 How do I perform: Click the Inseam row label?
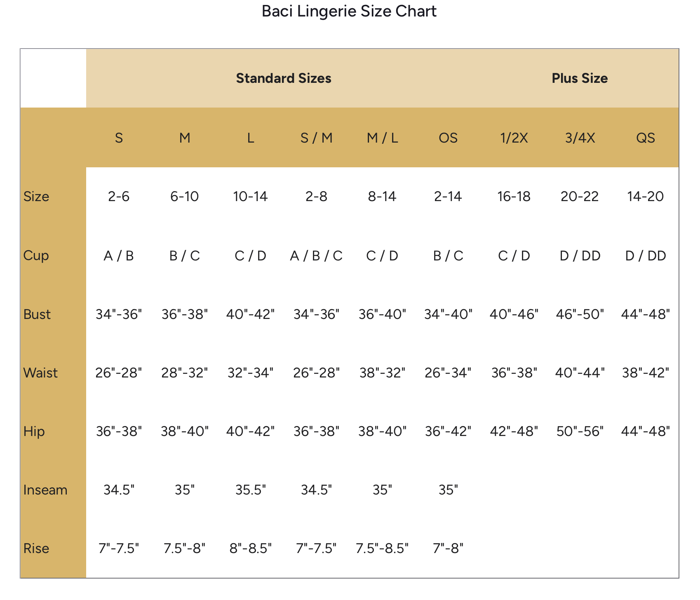coord(45,490)
